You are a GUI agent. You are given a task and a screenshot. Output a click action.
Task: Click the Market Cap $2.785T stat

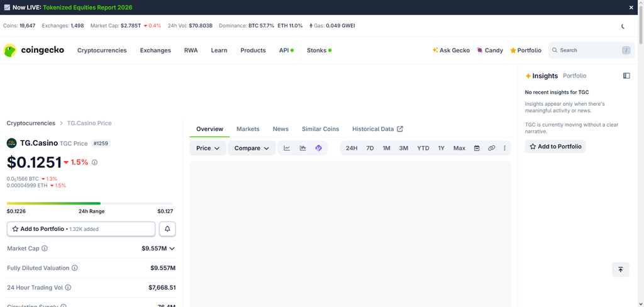point(126,26)
